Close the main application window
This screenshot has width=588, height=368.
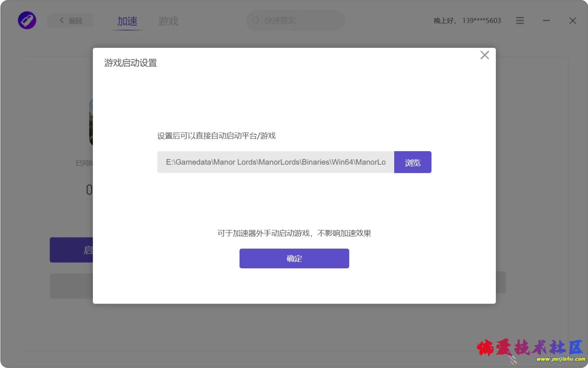pyautogui.click(x=573, y=21)
